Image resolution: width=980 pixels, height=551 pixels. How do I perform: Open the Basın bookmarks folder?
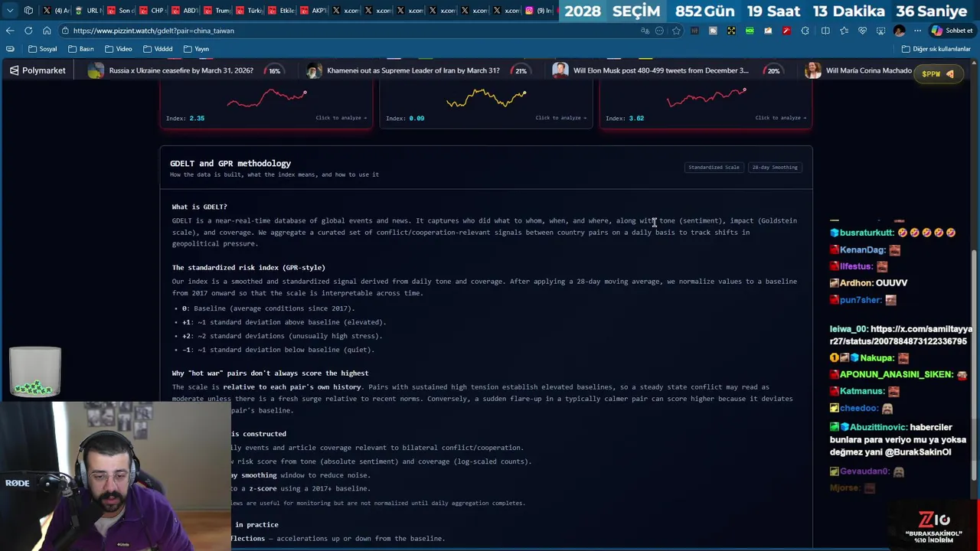coord(81,49)
